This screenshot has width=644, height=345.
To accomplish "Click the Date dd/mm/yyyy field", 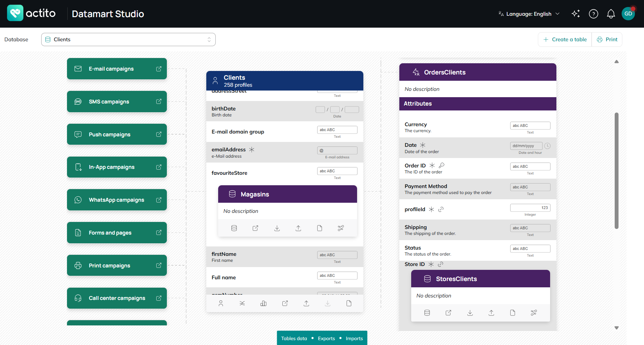I will coord(526,146).
